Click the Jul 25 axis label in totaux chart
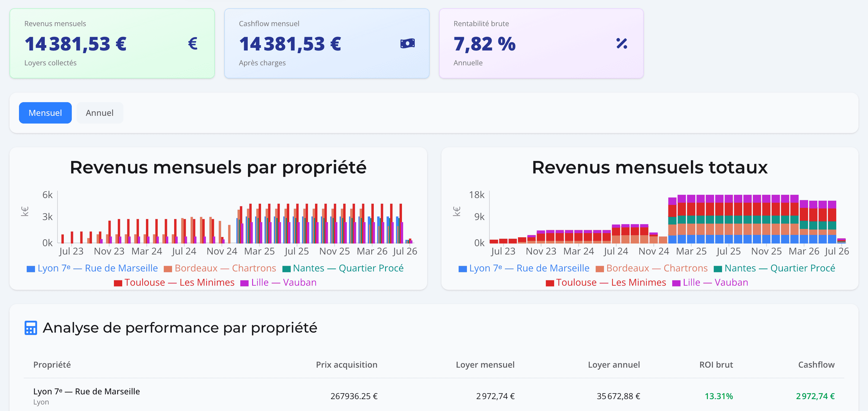The width and height of the screenshot is (868, 411). point(729,252)
